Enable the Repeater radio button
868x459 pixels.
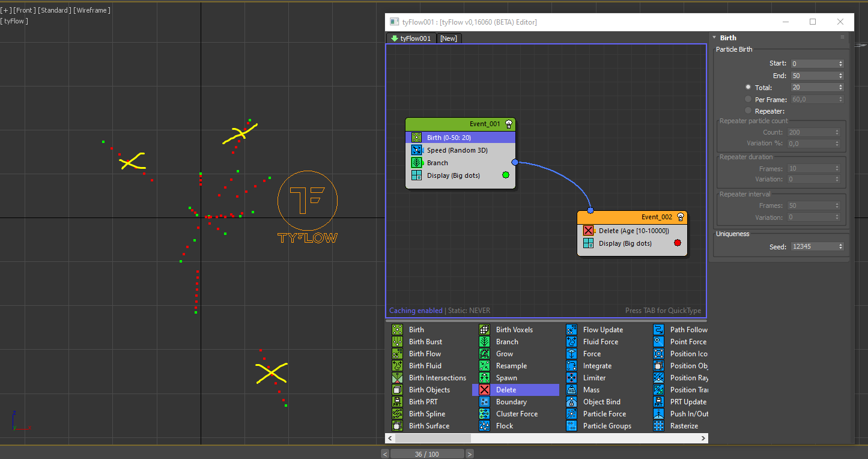(748, 111)
